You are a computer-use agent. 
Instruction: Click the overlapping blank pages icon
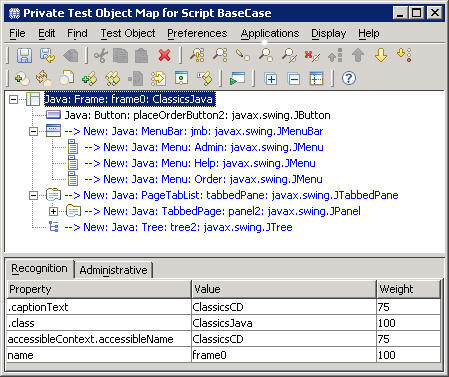coord(66,79)
